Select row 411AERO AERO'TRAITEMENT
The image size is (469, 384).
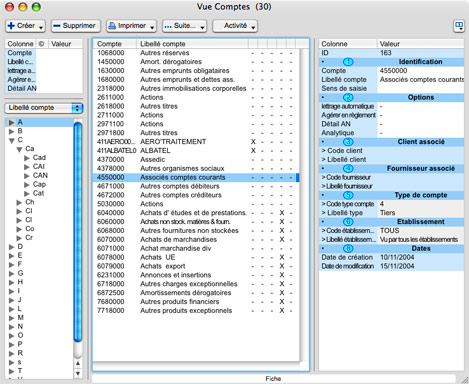(196, 142)
